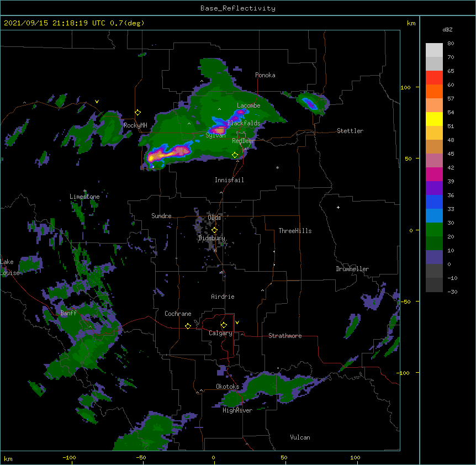476x465 pixels.
Task: Click the 80 value in dBZ legend
Action: point(451,44)
